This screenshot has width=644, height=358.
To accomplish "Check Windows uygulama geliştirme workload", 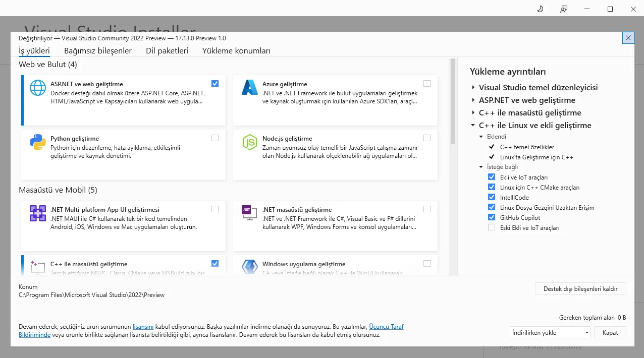I will (x=427, y=264).
